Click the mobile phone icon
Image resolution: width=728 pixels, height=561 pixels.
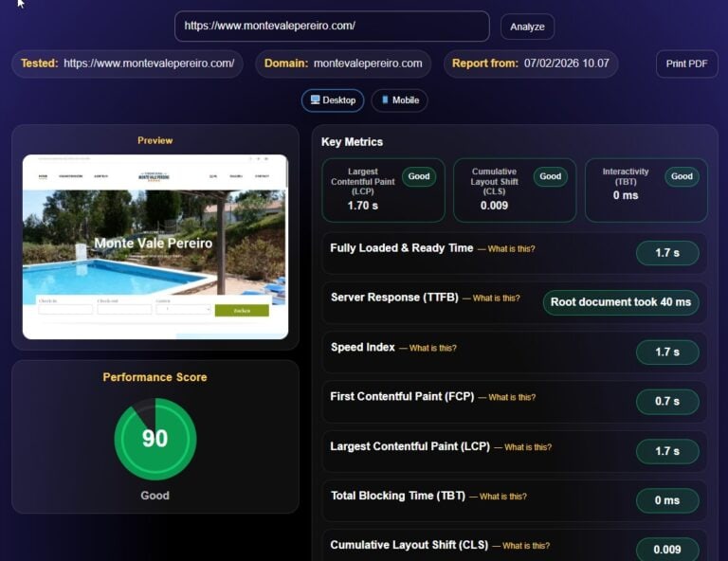(x=385, y=100)
